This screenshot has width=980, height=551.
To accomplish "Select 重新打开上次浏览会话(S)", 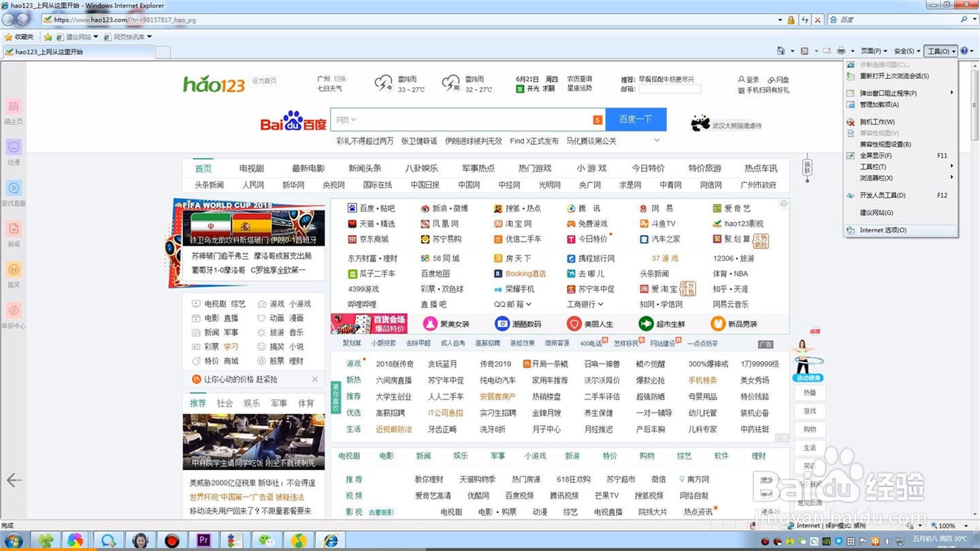I will coord(900,76).
